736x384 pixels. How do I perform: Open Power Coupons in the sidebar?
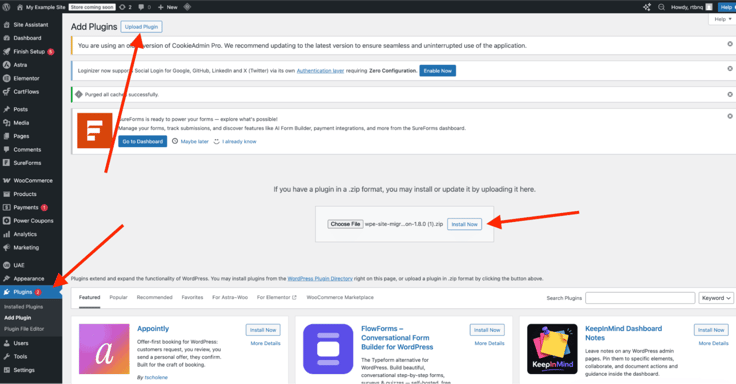point(33,221)
